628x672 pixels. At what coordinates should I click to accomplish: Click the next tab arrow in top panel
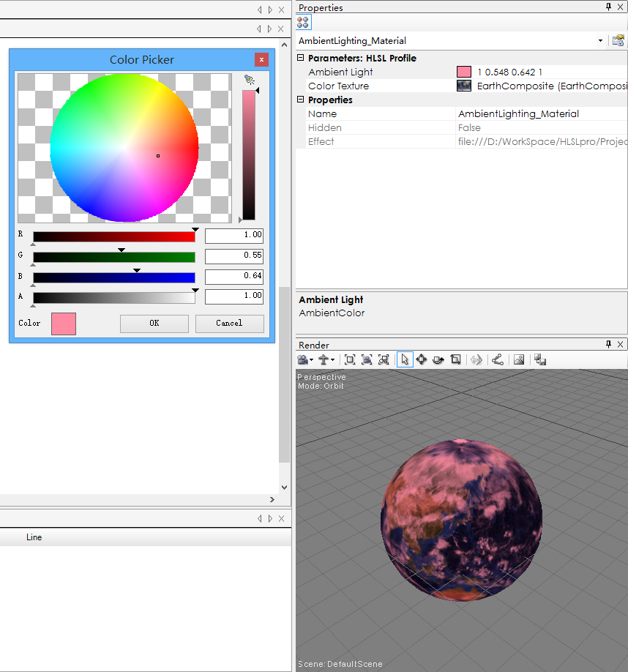(x=270, y=10)
